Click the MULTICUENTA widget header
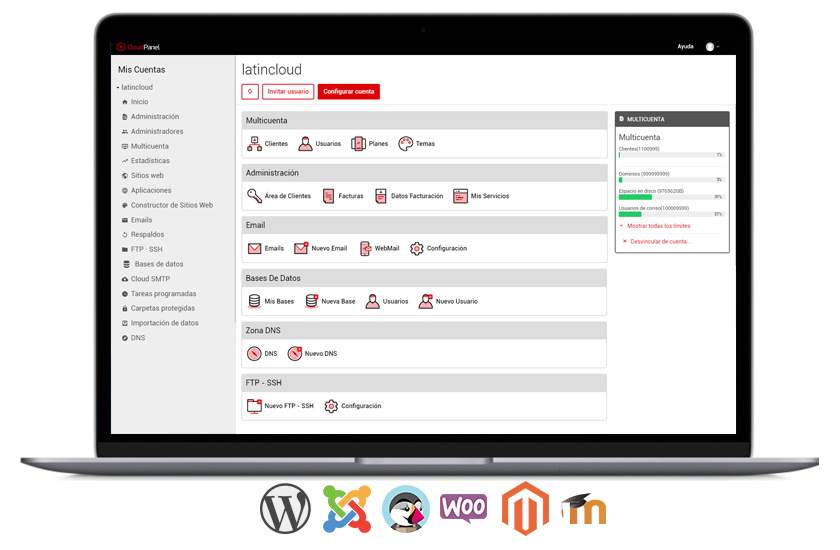This screenshot has height=550, width=840. [x=672, y=119]
